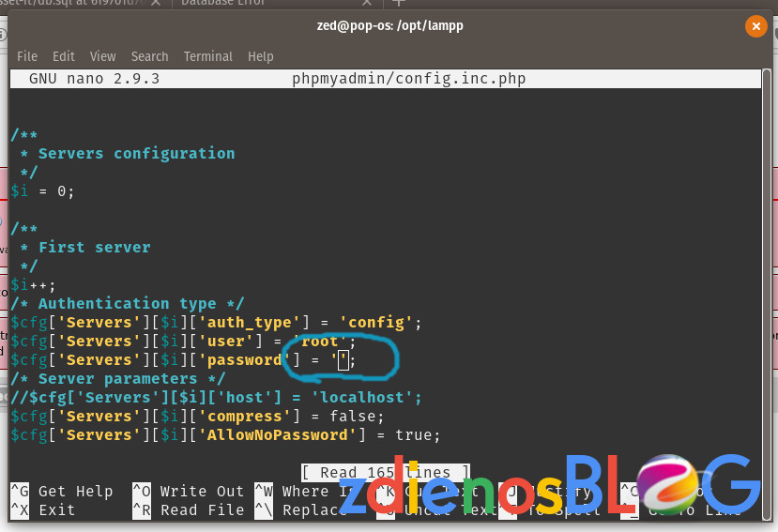778x532 pixels.
Task: Click the commented 'host' localhost line
Action: [x=217, y=398]
